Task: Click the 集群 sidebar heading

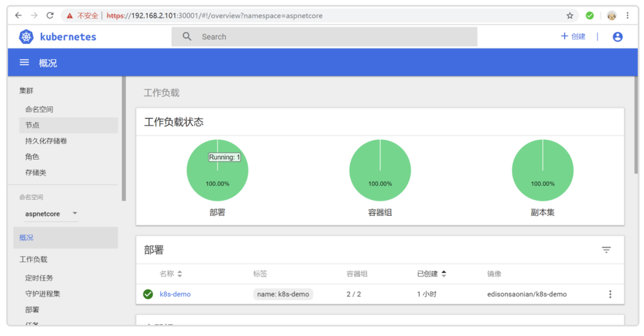Action: coord(26,91)
